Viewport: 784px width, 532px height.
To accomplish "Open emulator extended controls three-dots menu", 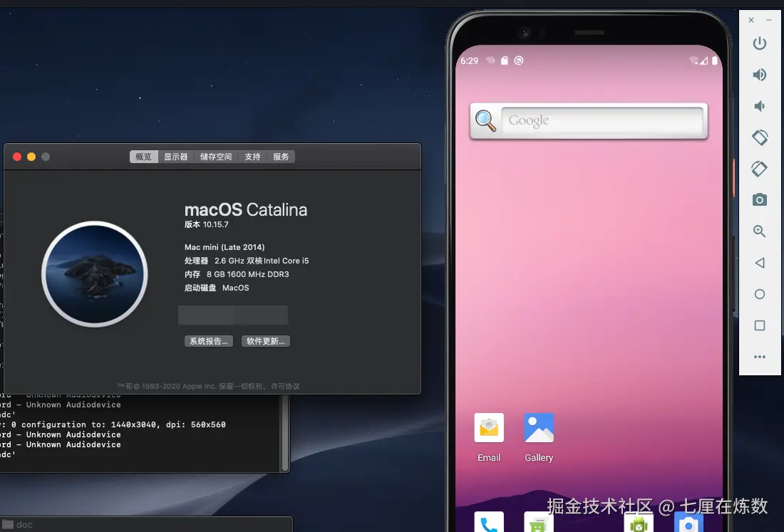I will pyautogui.click(x=760, y=357).
